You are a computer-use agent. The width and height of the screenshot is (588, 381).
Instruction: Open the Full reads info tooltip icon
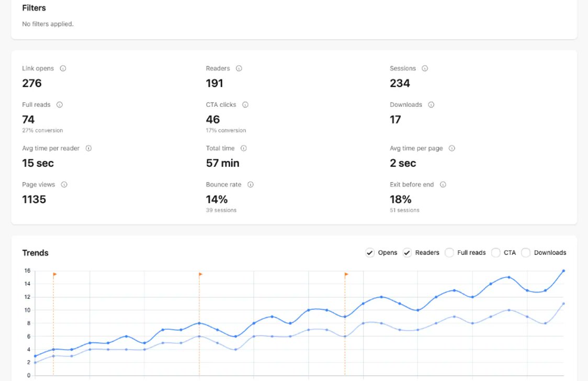[60, 105]
